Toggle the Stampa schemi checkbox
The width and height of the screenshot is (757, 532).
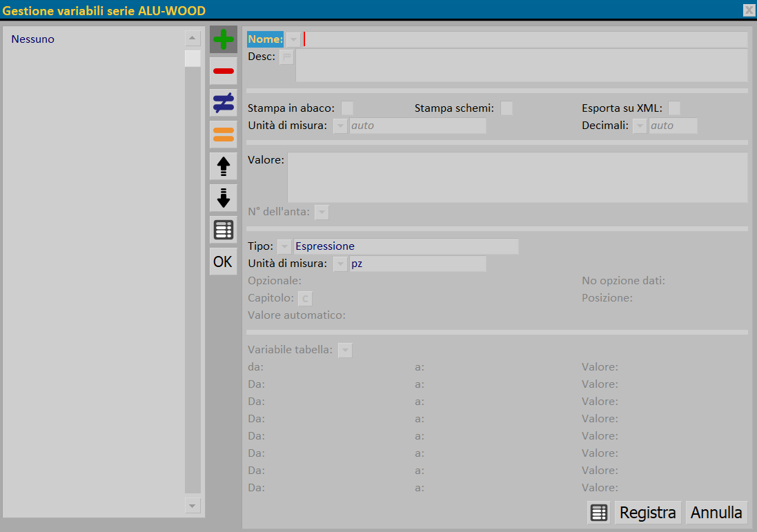point(507,108)
